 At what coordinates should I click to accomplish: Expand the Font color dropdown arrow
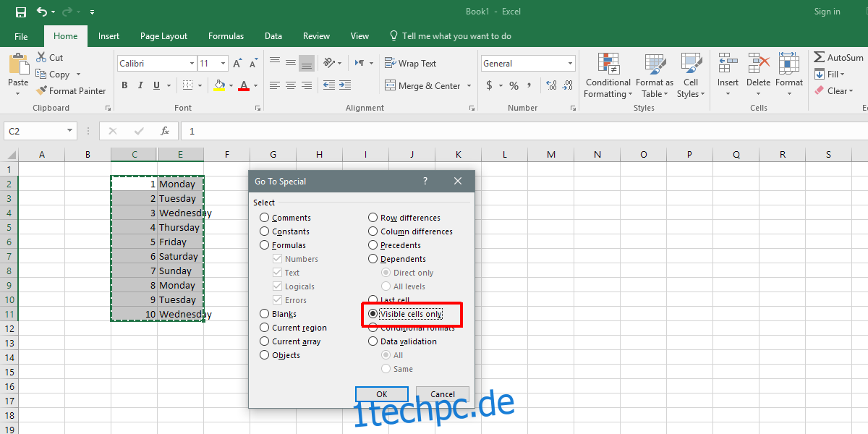click(255, 86)
